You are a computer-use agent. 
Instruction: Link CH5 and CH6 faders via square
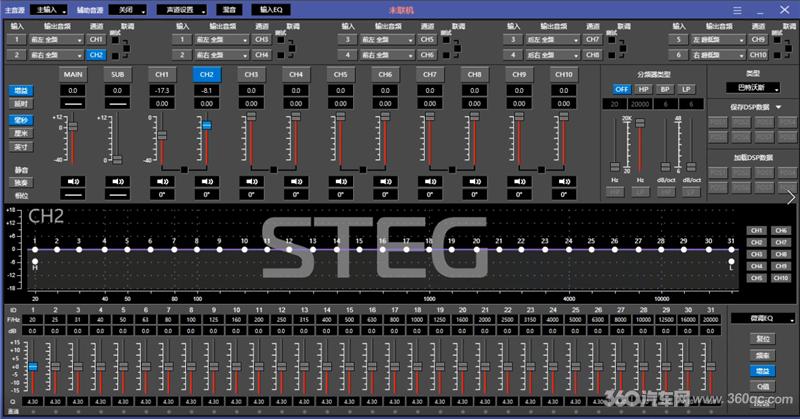pyautogui.click(x=363, y=169)
